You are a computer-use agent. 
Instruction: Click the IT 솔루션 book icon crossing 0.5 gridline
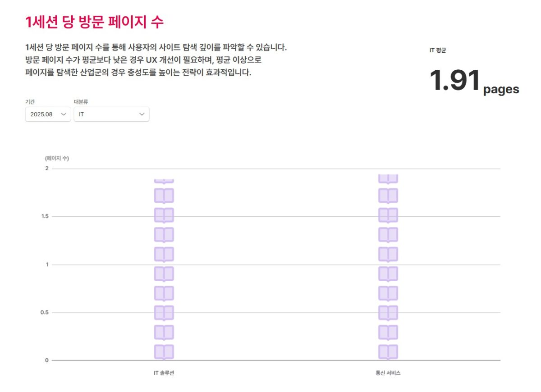tap(164, 313)
